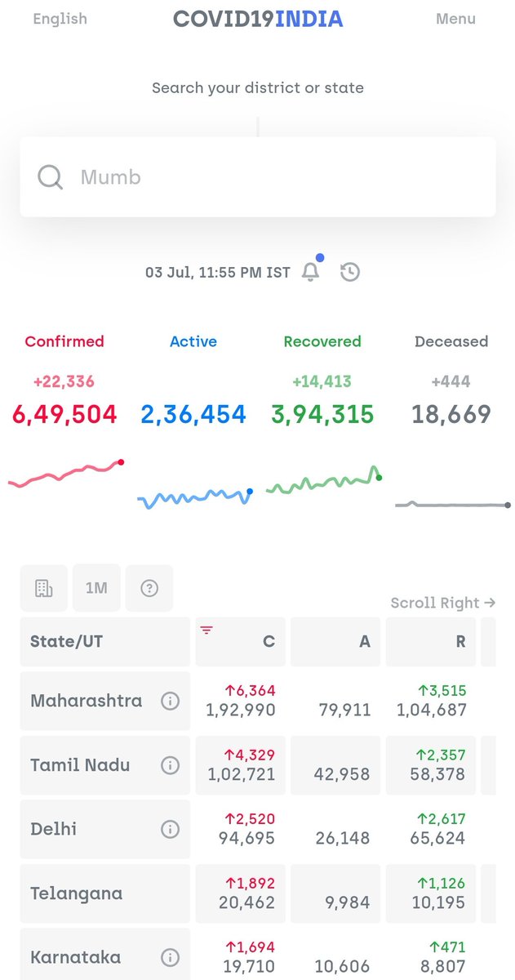Open the Delhi state row
Screen dimensions: 515x980
(105, 829)
